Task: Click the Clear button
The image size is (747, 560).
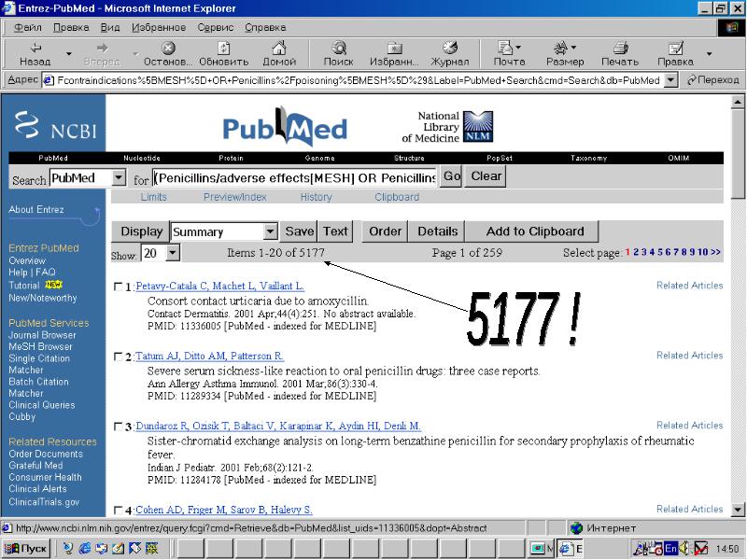Action: (x=486, y=176)
